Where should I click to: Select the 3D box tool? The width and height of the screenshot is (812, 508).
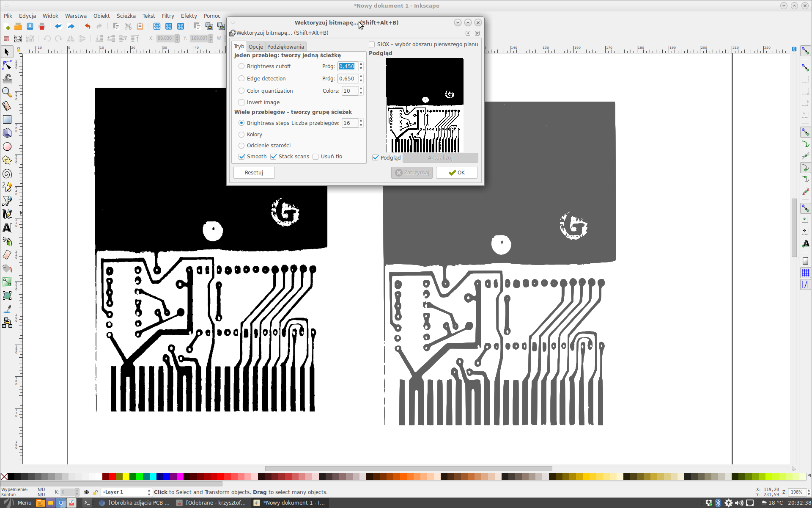click(x=7, y=133)
